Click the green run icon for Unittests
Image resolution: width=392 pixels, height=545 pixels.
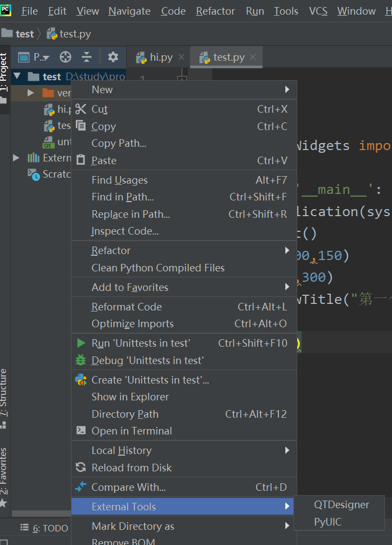pos(81,342)
